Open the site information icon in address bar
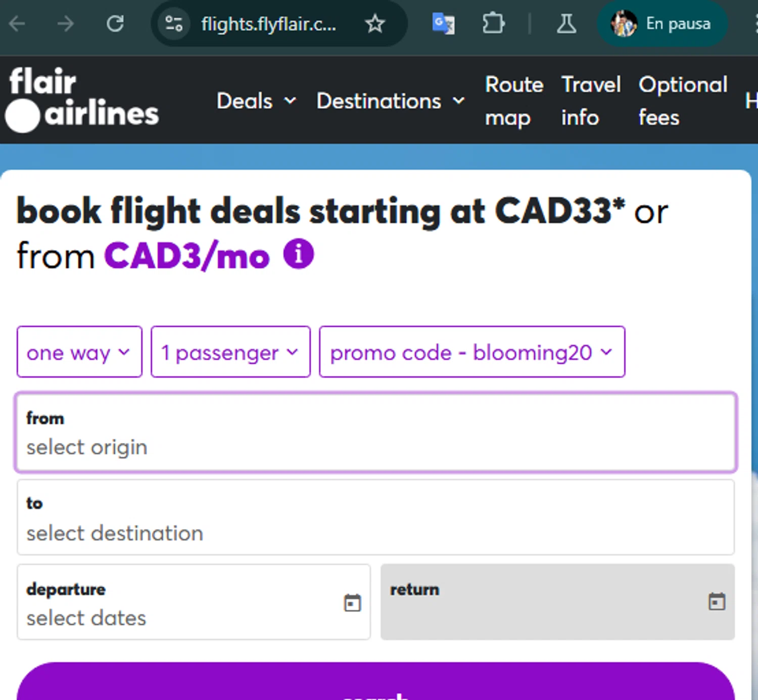This screenshot has width=758, height=700. (x=174, y=24)
